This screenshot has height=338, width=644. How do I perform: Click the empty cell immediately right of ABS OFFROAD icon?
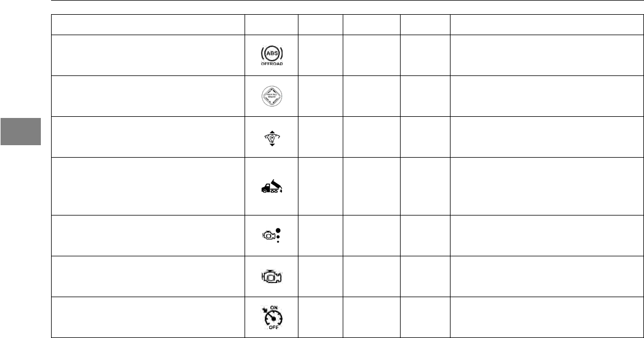[x=321, y=56]
